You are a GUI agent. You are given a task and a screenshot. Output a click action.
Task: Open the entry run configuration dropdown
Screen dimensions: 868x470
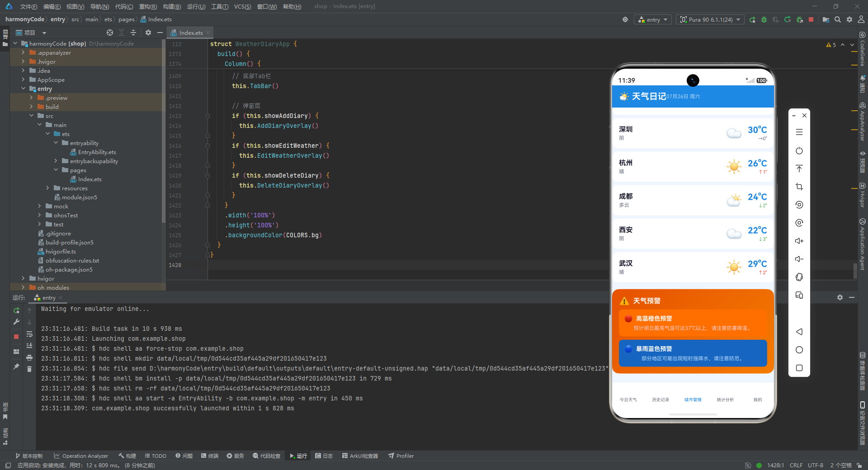coord(653,19)
